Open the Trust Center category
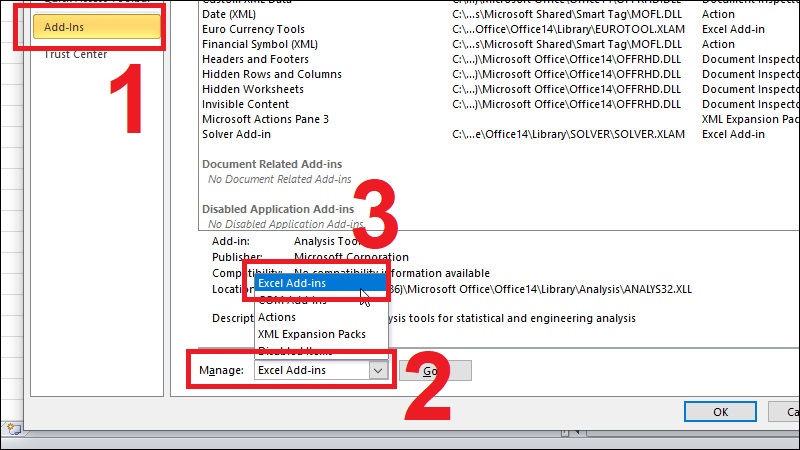This screenshot has height=450, width=800. click(76, 54)
